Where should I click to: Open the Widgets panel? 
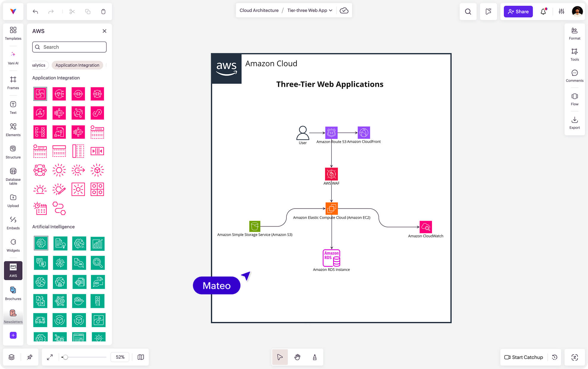pyautogui.click(x=13, y=245)
